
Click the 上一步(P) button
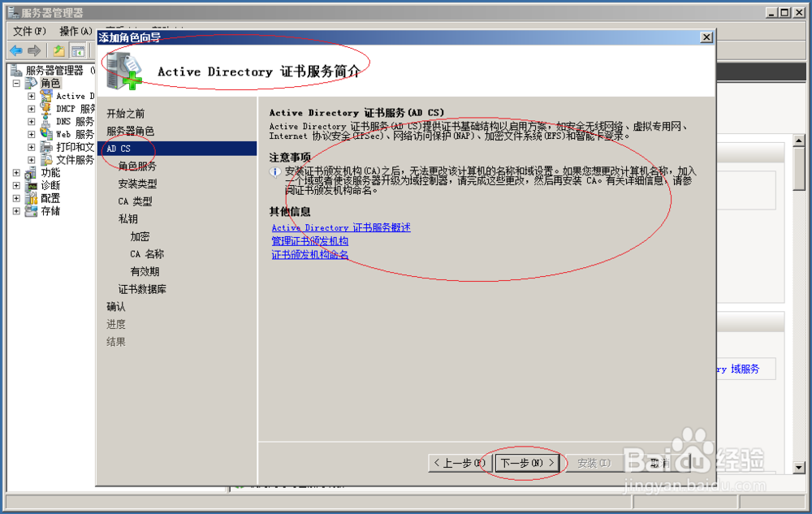pos(460,463)
